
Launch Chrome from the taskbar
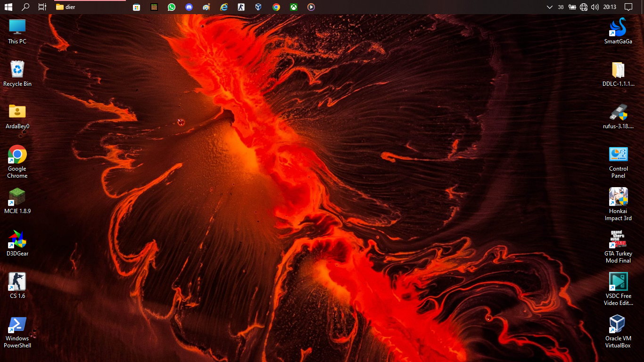point(276,7)
